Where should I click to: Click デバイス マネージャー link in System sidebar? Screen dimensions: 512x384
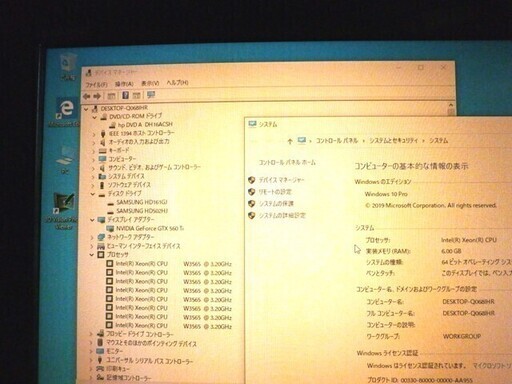coord(281,180)
